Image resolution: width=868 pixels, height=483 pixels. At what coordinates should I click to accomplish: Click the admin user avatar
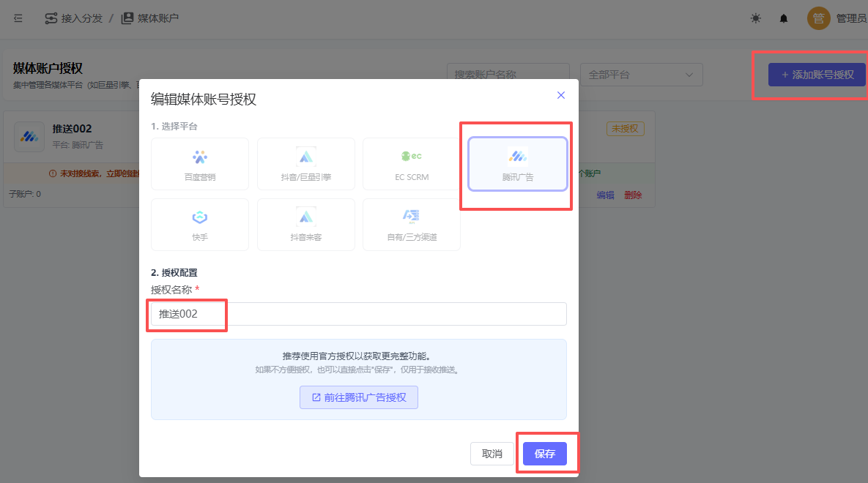point(818,18)
